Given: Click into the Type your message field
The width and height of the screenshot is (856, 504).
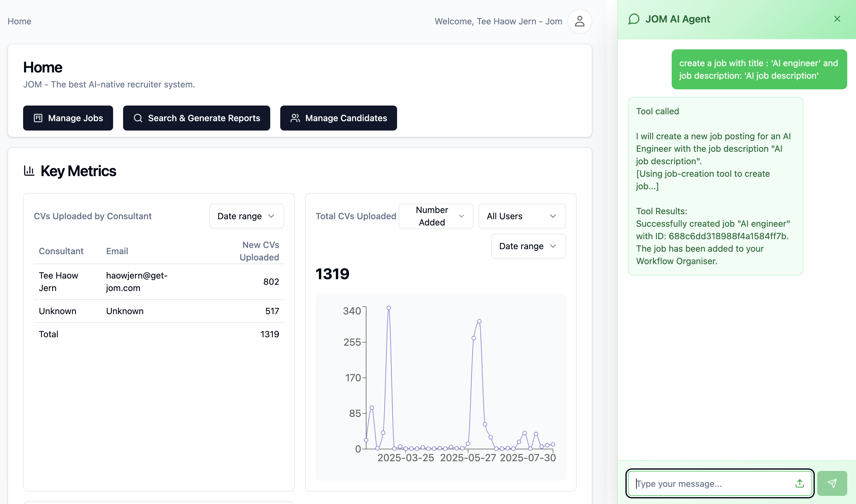Looking at the screenshot, I should [x=710, y=483].
